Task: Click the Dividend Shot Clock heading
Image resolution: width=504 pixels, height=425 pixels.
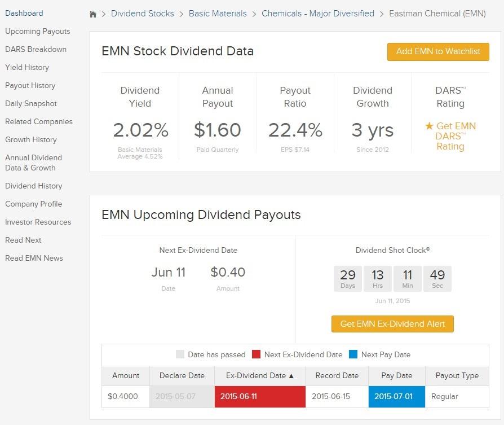Action: [392, 250]
